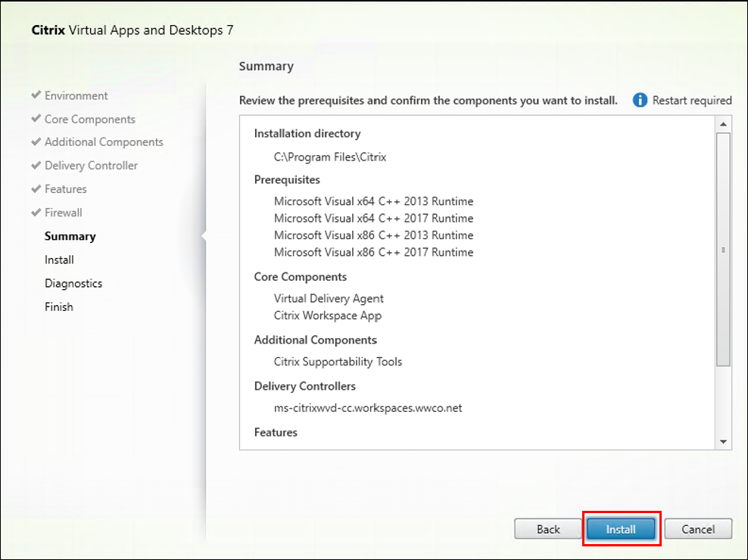Click the Delivery Controller address entry
Viewport: 748px width, 560px height.
click(x=368, y=408)
